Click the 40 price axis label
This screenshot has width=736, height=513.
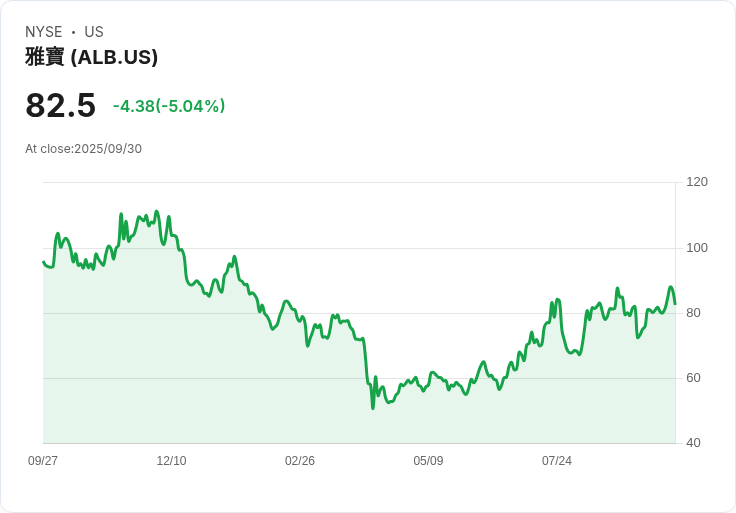693,443
